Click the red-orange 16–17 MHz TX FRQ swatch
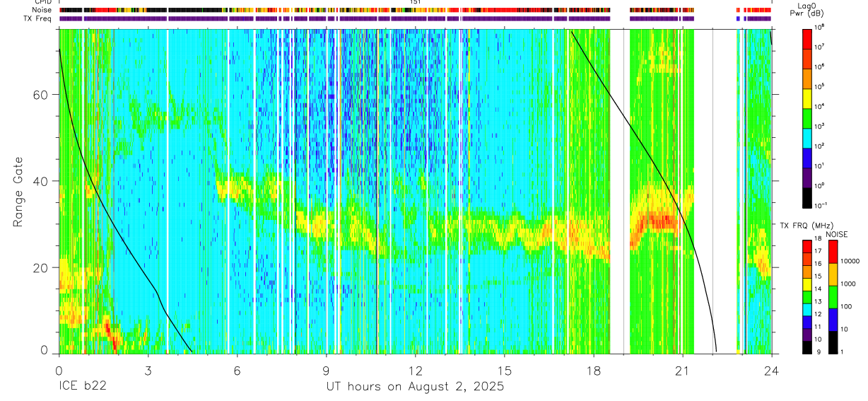 807,260
